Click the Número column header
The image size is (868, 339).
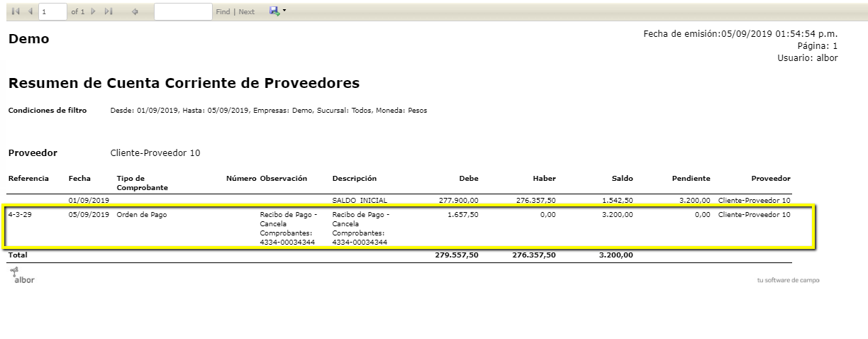pyautogui.click(x=240, y=178)
